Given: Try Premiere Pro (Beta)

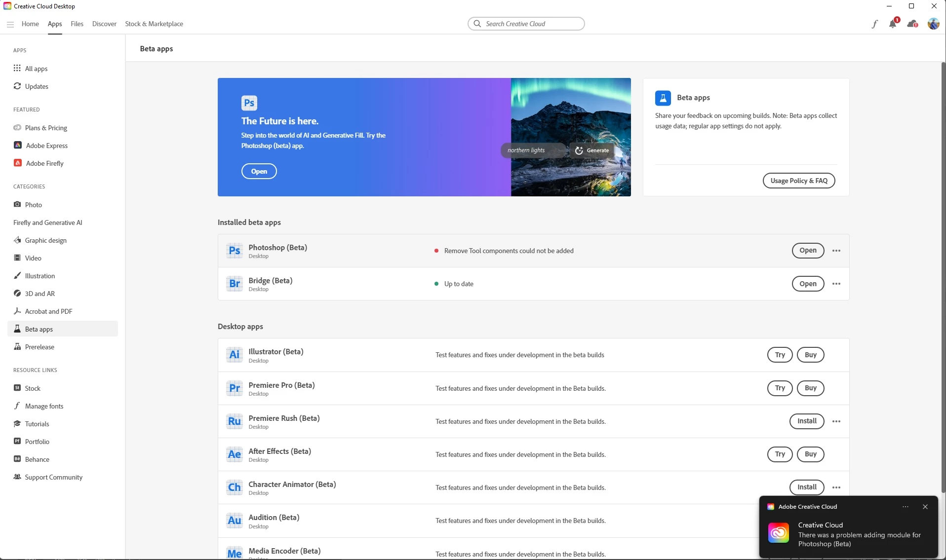Looking at the screenshot, I should [780, 388].
